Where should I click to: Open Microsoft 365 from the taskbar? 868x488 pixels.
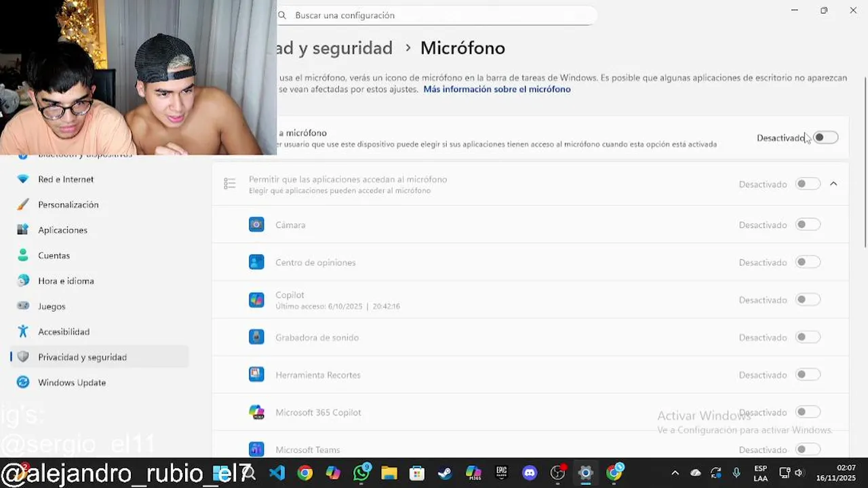pos(473,472)
